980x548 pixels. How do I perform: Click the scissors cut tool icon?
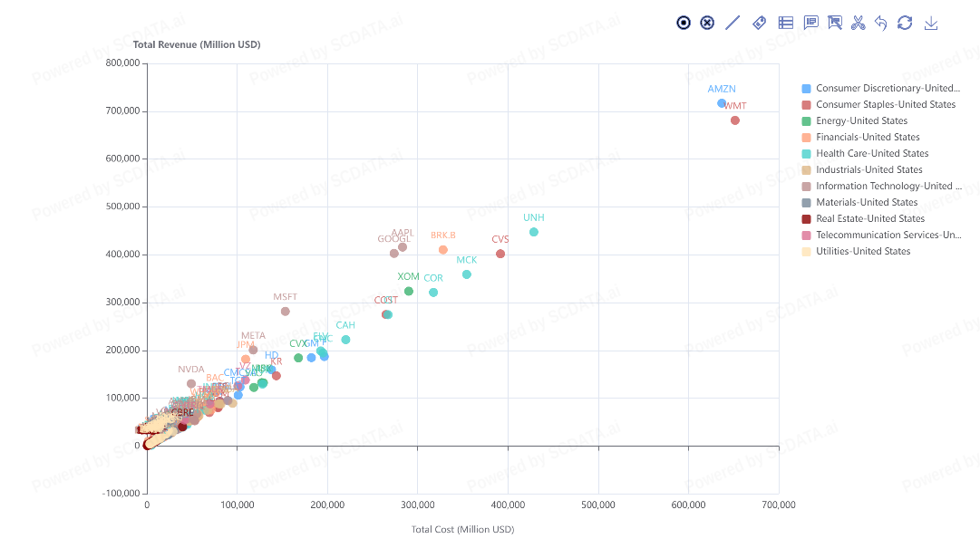[x=859, y=23]
